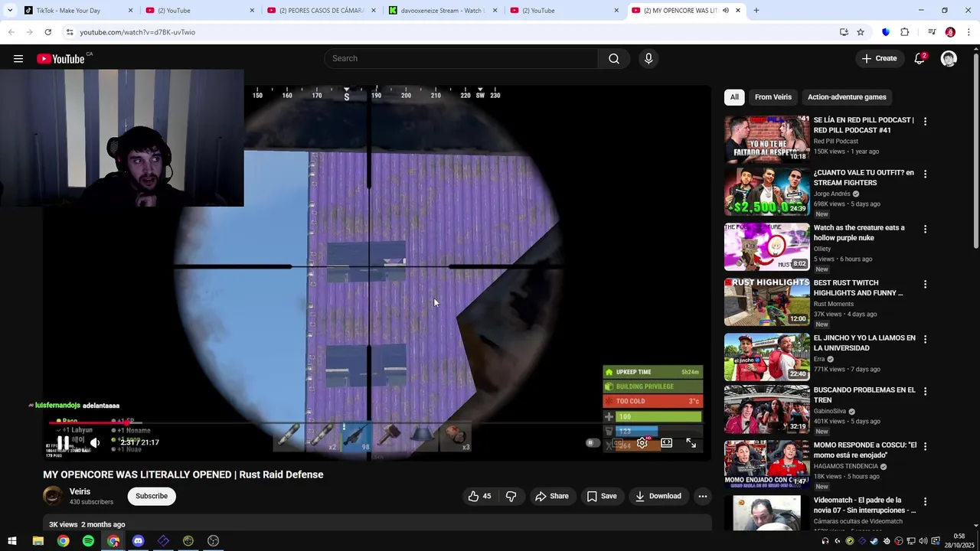The height and width of the screenshot is (551, 980).
Task: Open OBS Studio from the taskbar
Action: point(213,541)
